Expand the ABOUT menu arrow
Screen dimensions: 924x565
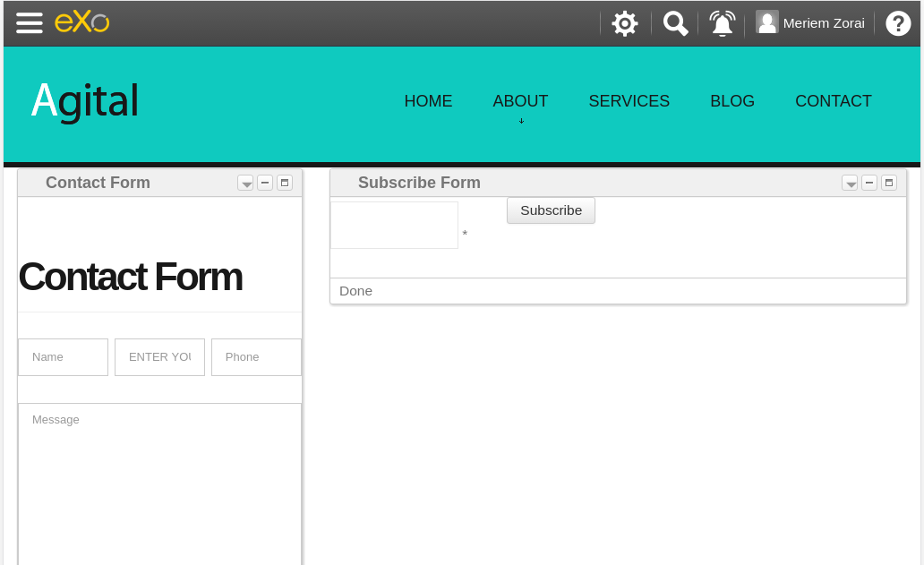tap(521, 121)
